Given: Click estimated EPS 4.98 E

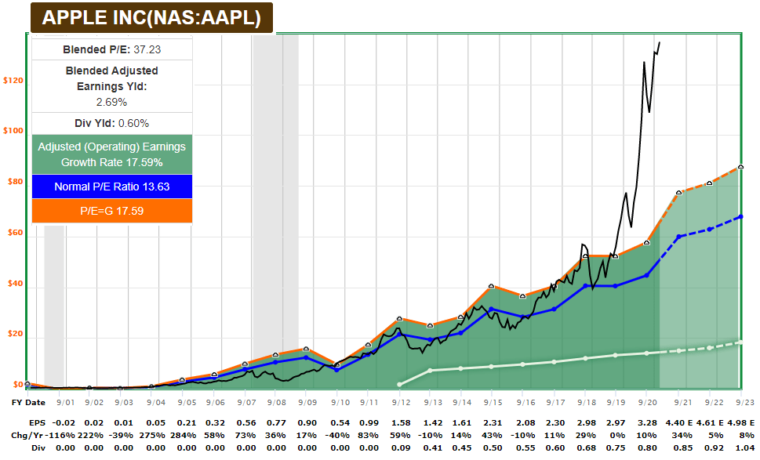Looking at the screenshot, I should click(x=740, y=423).
